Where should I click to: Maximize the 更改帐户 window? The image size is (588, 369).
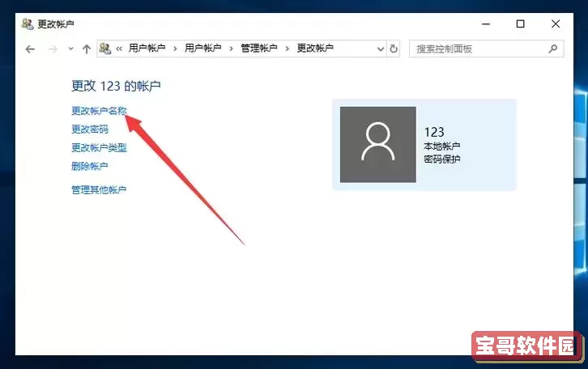tap(521, 24)
